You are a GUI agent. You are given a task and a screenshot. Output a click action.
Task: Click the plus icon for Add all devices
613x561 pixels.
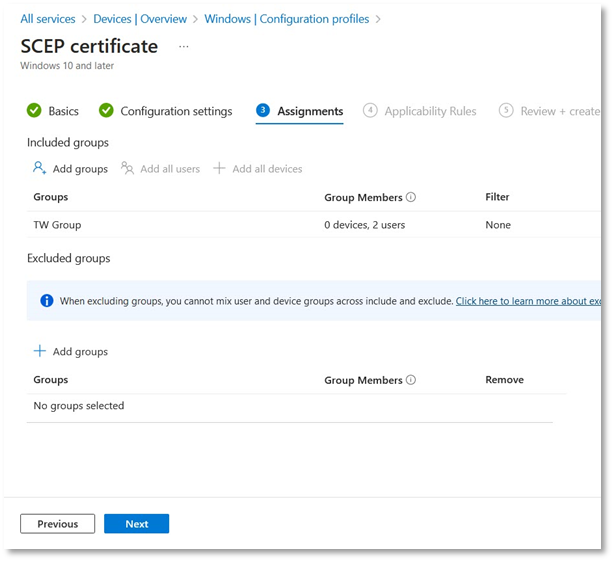pos(219,168)
